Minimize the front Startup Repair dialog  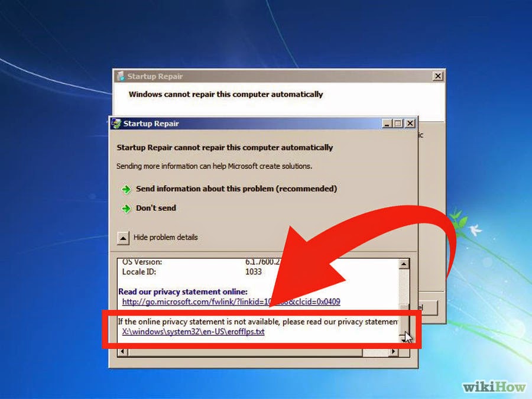click(x=387, y=124)
